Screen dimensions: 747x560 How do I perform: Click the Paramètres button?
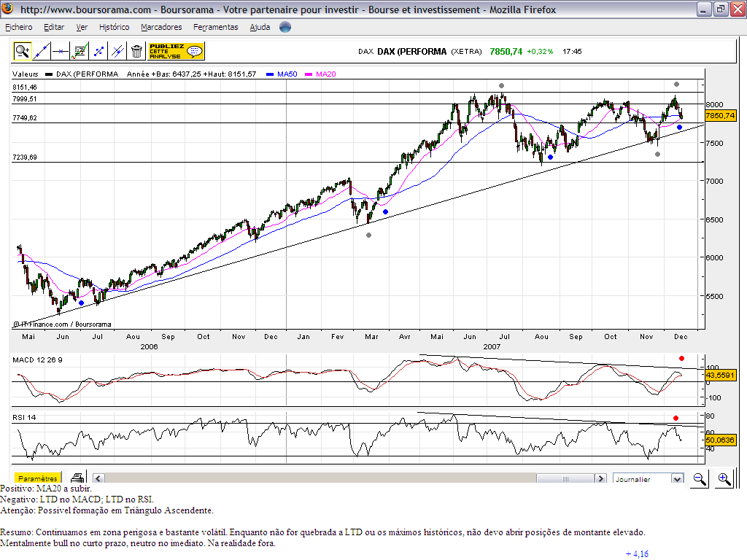[38, 478]
